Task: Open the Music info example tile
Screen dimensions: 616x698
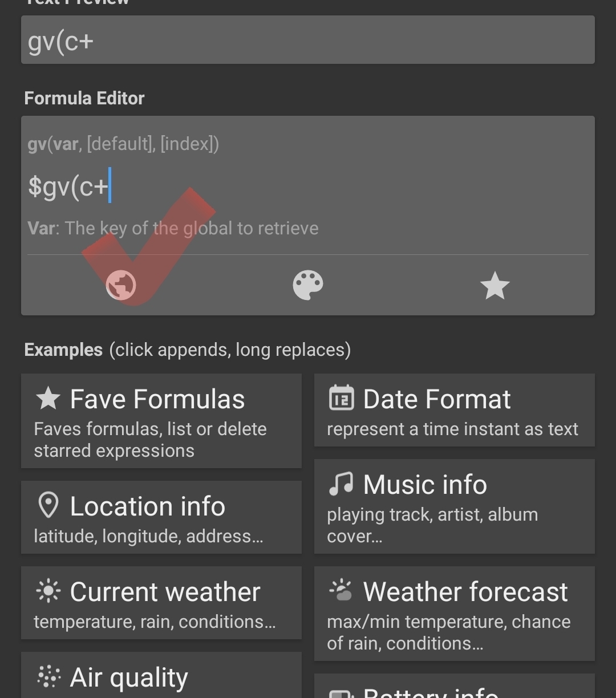Action: pyautogui.click(x=454, y=506)
